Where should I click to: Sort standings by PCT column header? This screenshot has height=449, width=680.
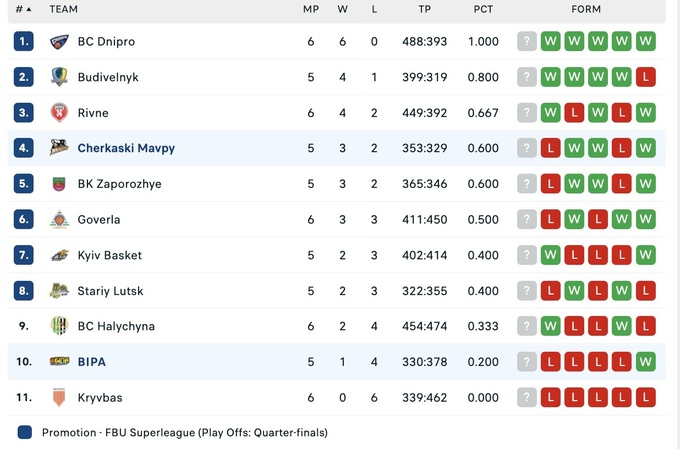[x=483, y=9]
